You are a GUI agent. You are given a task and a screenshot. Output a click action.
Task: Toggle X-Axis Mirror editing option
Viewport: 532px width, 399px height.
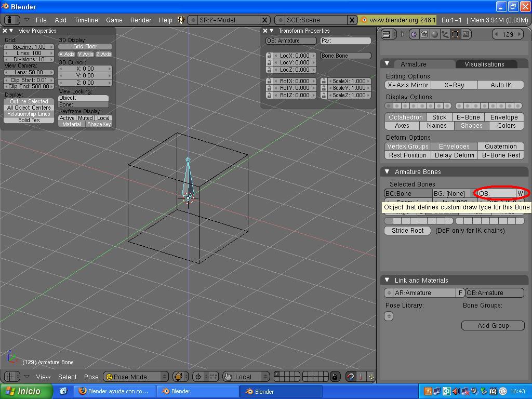(408, 85)
